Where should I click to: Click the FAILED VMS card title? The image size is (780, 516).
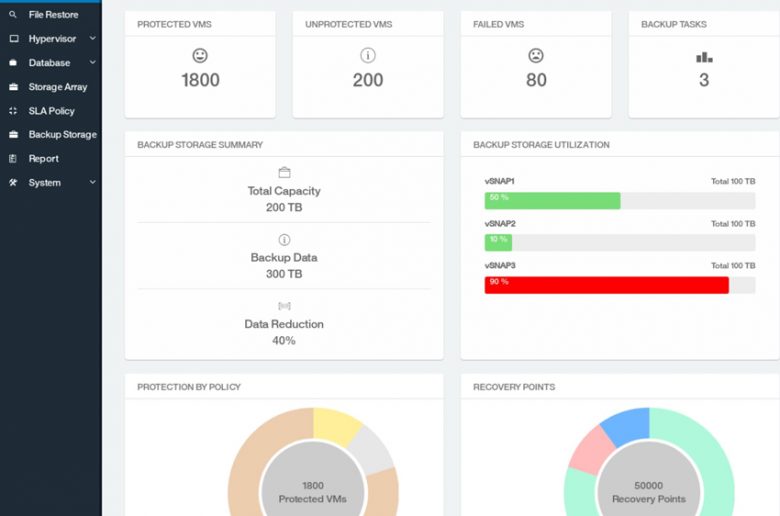[x=498, y=24]
